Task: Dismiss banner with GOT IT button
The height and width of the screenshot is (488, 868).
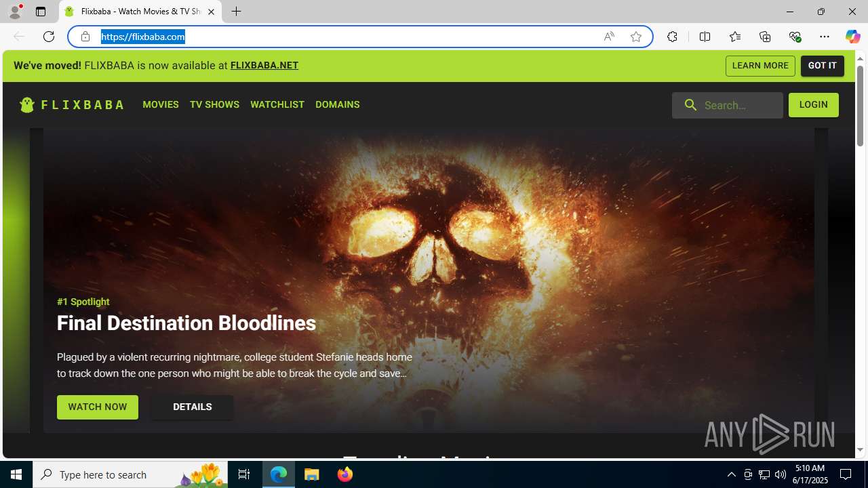Action: click(x=823, y=66)
